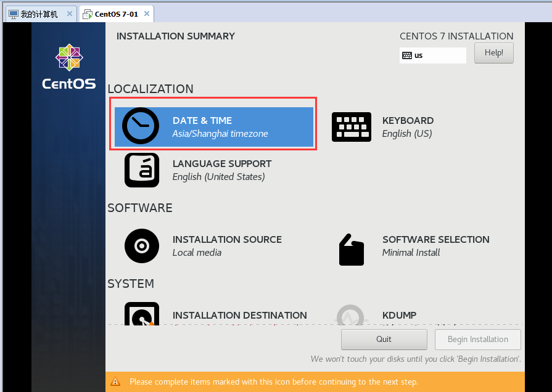Image resolution: width=552 pixels, height=392 pixels.
Task: Click the Quit button
Action: [x=384, y=339]
